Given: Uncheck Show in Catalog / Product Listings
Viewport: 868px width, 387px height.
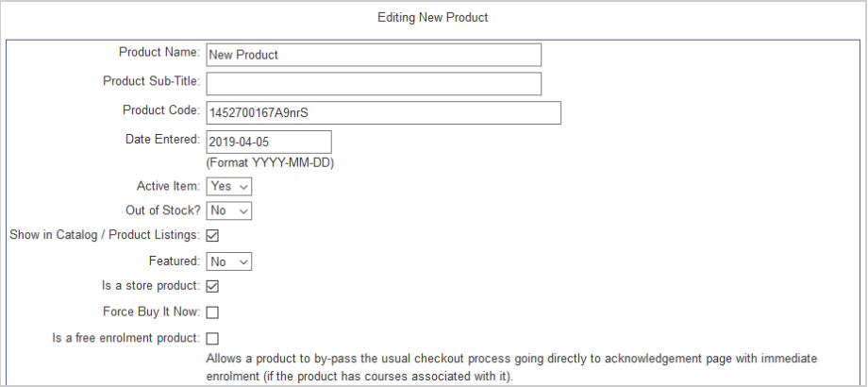Looking at the screenshot, I should point(212,236).
